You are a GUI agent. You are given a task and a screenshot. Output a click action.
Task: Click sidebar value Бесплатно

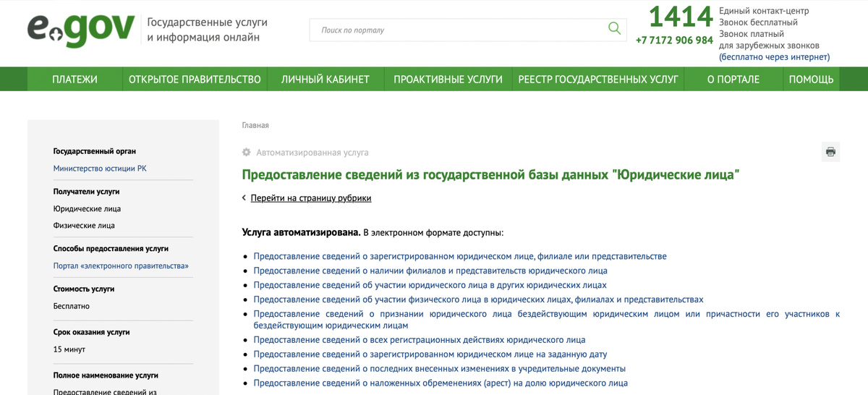72,306
